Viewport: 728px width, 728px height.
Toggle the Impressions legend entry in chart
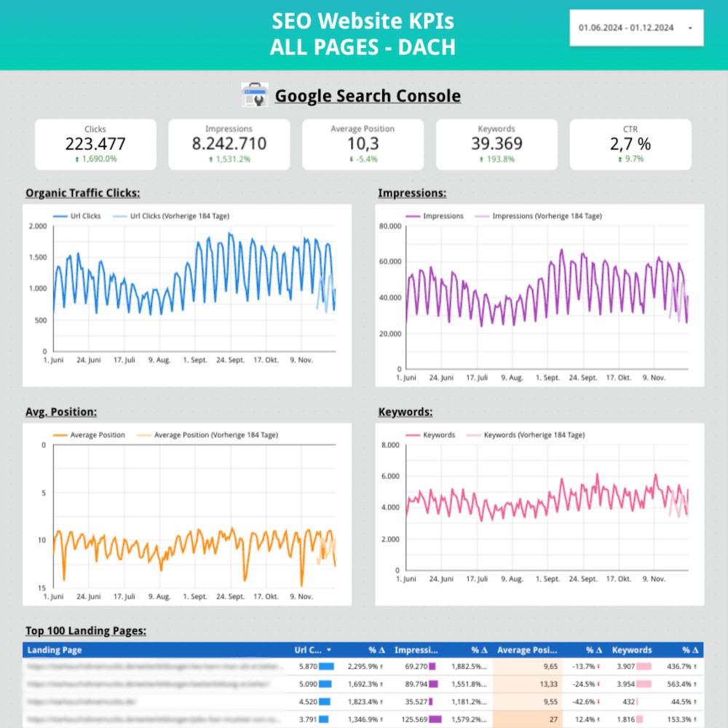(x=435, y=216)
